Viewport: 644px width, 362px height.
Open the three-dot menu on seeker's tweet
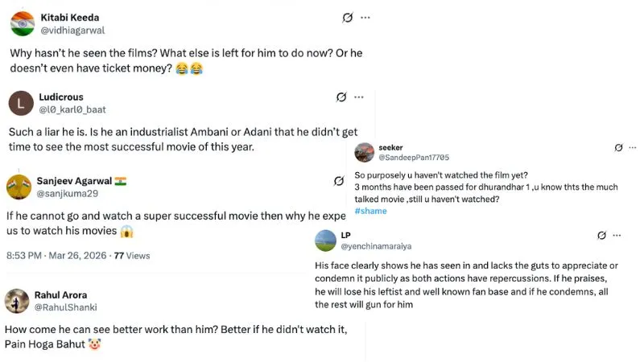[633, 148]
